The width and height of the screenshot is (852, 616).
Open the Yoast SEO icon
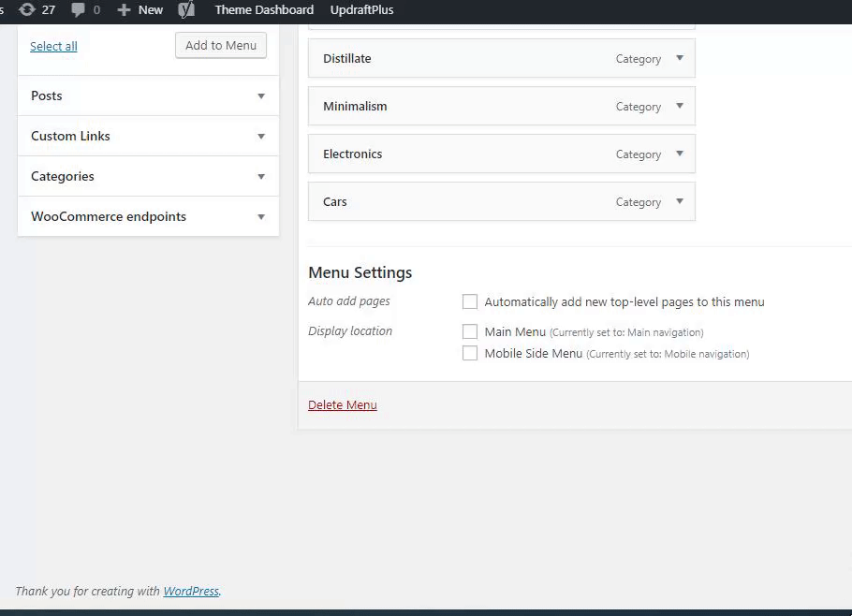click(x=187, y=9)
